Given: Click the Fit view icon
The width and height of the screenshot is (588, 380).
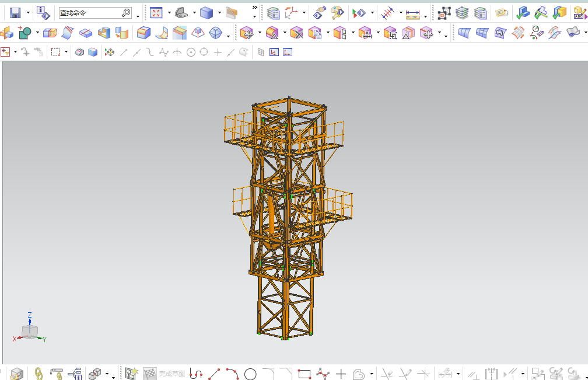Looking at the screenshot, I should tap(156, 13).
